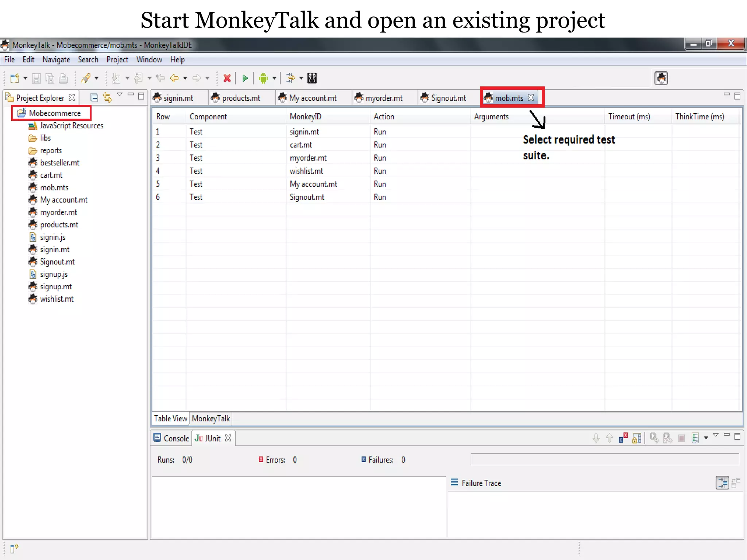Click JUnit Next Failure down arrow
The image size is (747, 560).
[596, 438]
